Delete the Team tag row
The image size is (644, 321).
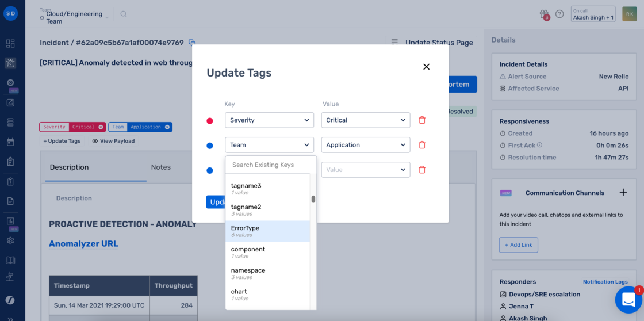coord(422,144)
